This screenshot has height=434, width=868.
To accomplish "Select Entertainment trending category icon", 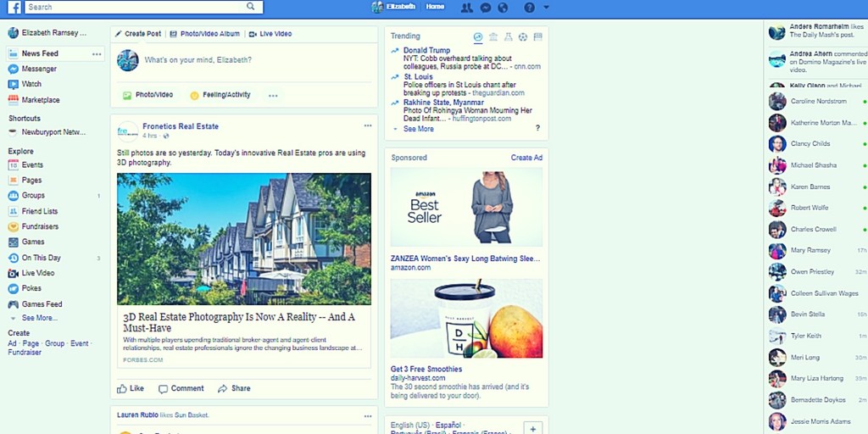I will point(537,37).
